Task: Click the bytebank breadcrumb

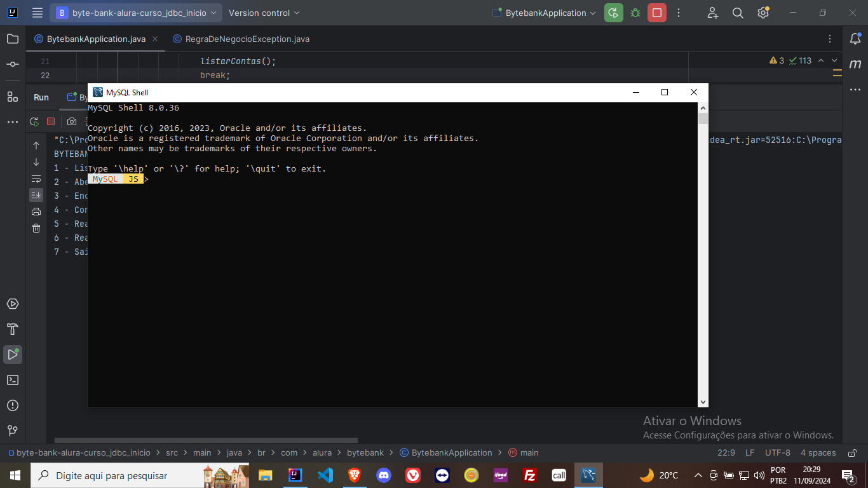Action: [x=365, y=453]
